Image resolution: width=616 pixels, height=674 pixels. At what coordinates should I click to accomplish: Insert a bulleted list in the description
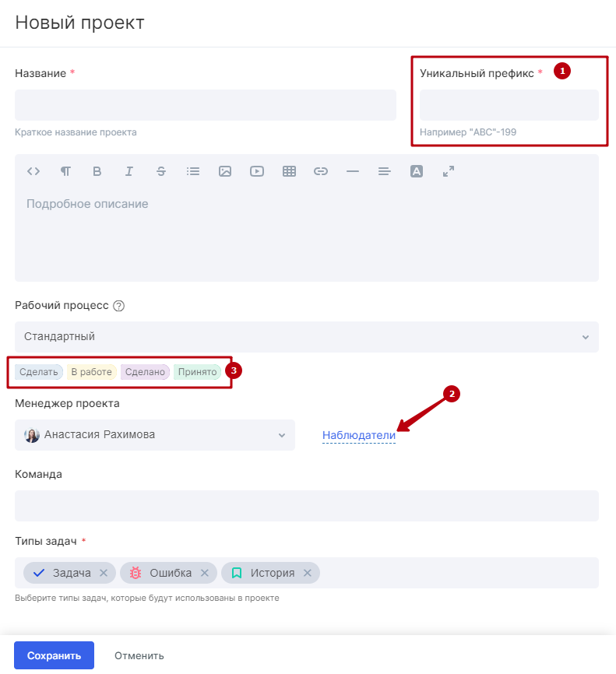click(193, 171)
